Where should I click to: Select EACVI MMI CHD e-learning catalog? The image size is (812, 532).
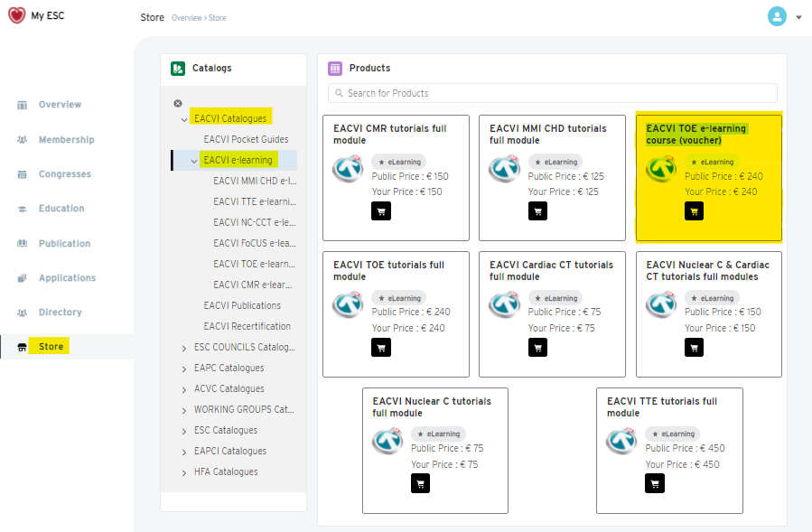(255, 181)
